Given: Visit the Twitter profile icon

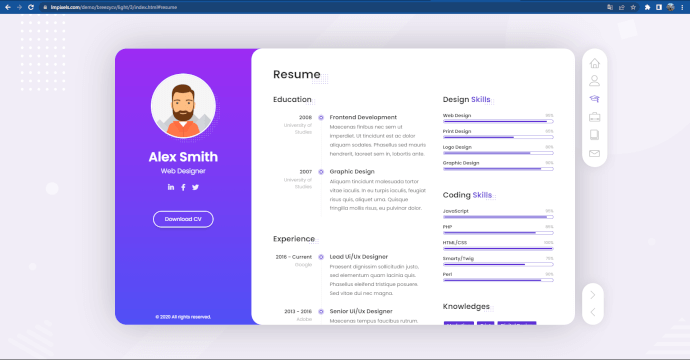Looking at the screenshot, I should click(x=195, y=187).
